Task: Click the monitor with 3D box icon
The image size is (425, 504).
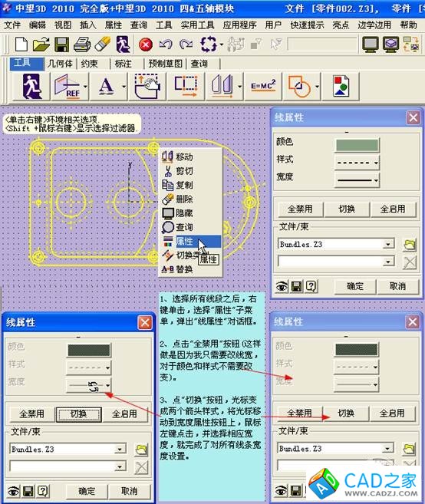Action: 391,44
